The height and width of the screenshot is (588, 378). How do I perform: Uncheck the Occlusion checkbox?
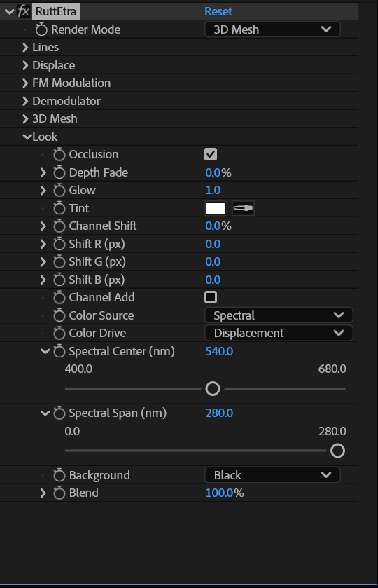[211, 154]
